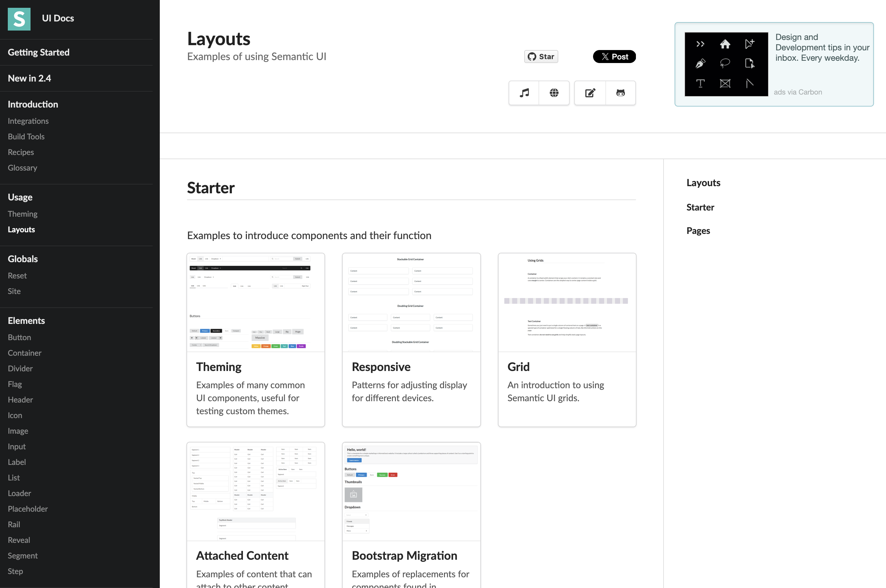Viewport: 886px width, 588px height.
Task: Open the Reveal element docs
Action: [19, 540]
